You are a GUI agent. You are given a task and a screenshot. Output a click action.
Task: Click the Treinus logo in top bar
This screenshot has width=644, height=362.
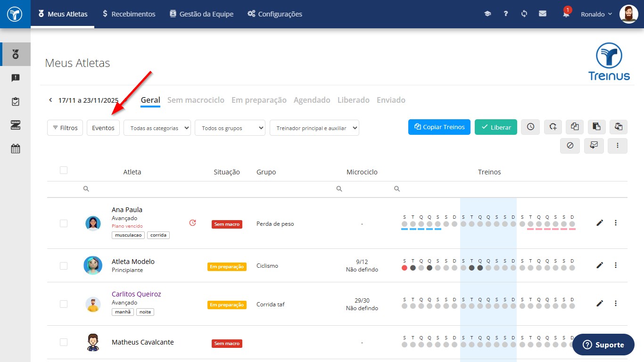pyautogui.click(x=15, y=14)
